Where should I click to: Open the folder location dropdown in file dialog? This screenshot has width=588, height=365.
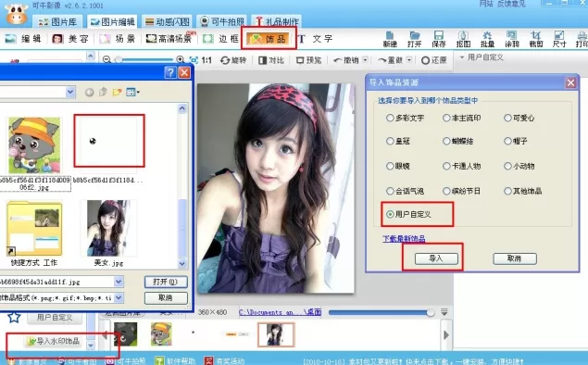coord(70,93)
